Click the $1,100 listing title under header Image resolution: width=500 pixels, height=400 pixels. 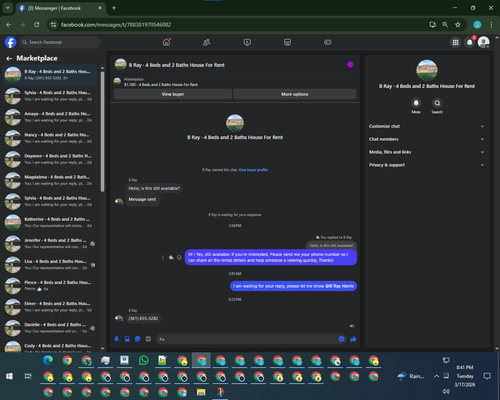(x=161, y=85)
